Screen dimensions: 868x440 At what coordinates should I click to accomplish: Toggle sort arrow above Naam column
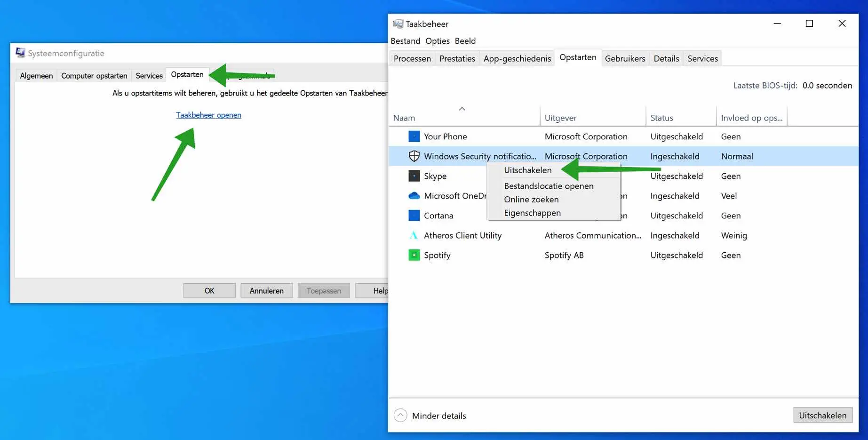pyautogui.click(x=462, y=109)
